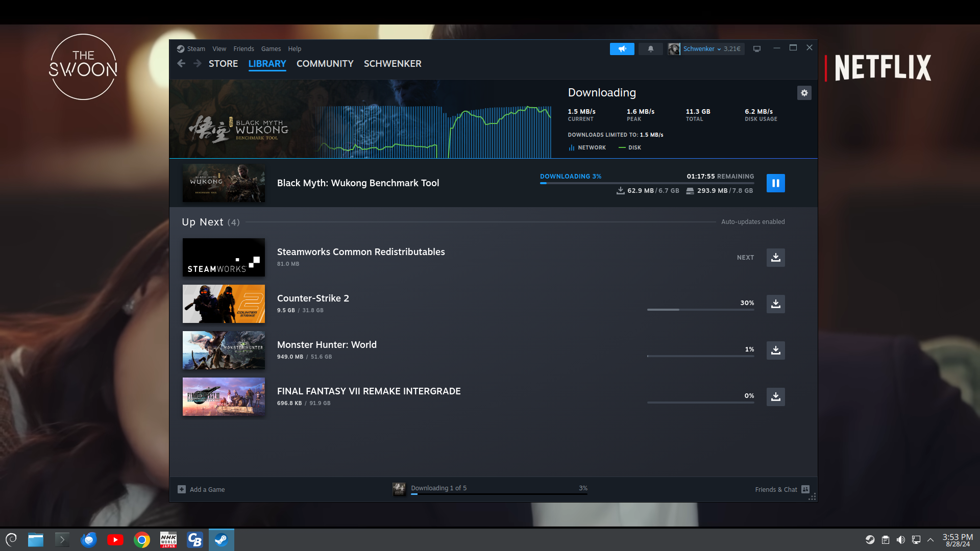Viewport: 980px width, 551px height.
Task: Show hidden system tray icons chevron
Action: [x=930, y=540]
